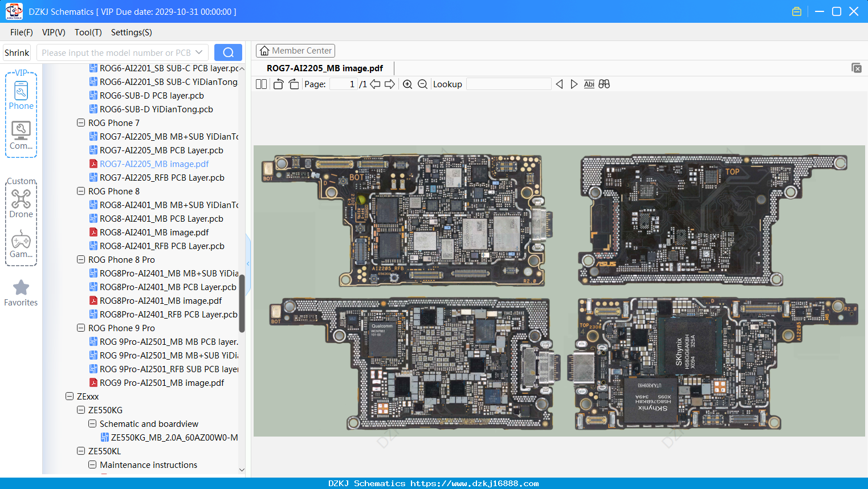Screen dimensions: 868x489
Task: Open the Settings(S) menu
Action: pos(132,32)
